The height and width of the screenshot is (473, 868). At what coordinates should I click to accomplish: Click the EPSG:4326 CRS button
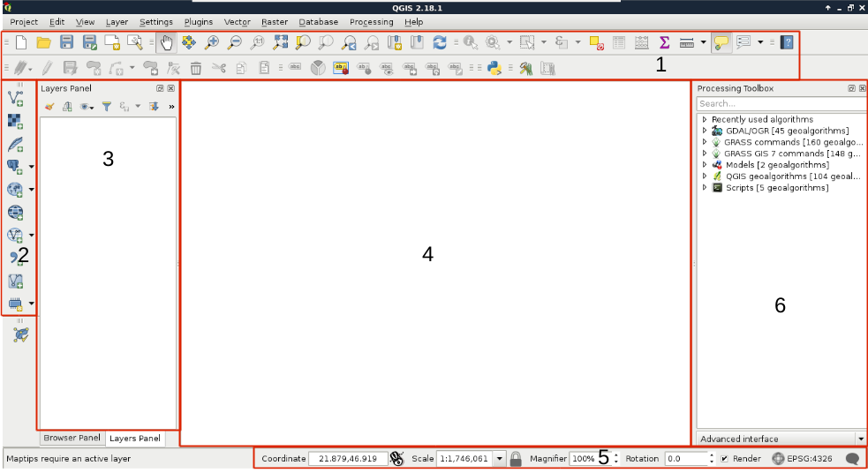click(x=802, y=459)
